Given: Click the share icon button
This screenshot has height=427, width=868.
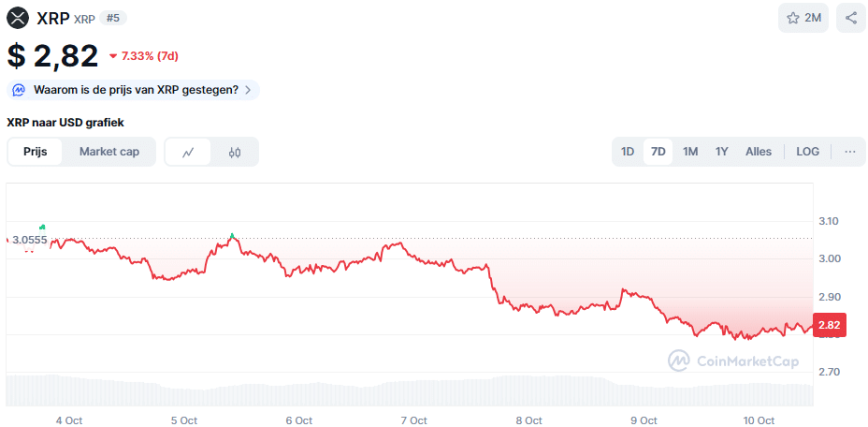Looking at the screenshot, I should pyautogui.click(x=851, y=18).
